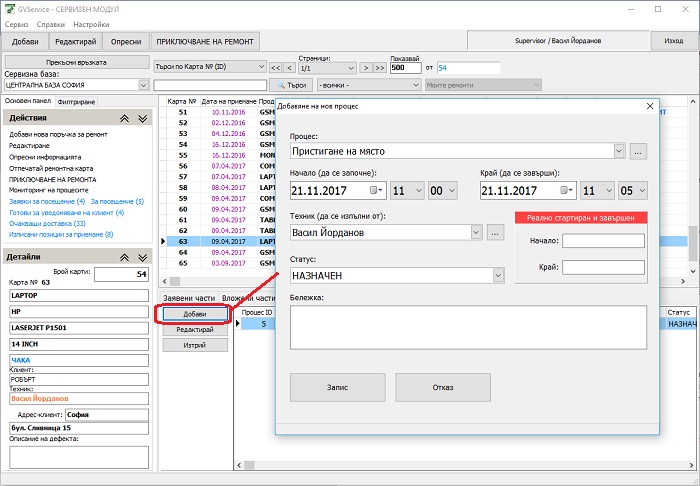The height and width of the screenshot is (486, 700).
Task: Click Добави нова поръчка за ремонт
Action: pyautogui.click(x=58, y=134)
